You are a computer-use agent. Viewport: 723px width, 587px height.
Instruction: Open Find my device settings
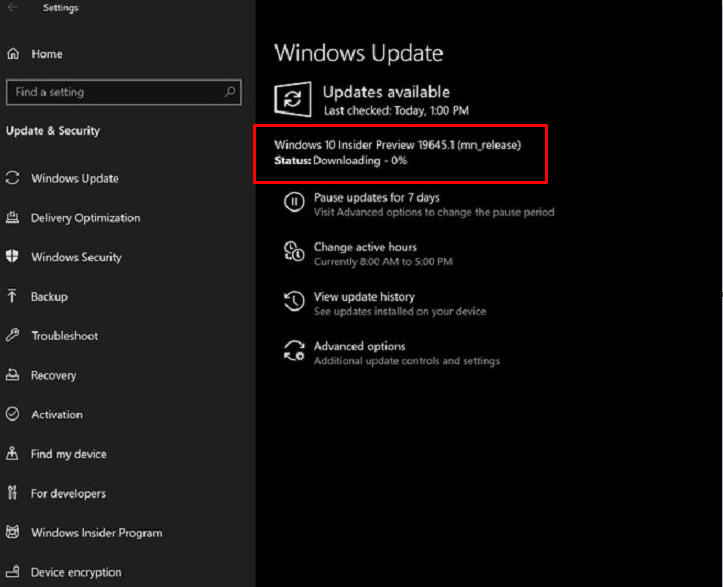point(68,454)
